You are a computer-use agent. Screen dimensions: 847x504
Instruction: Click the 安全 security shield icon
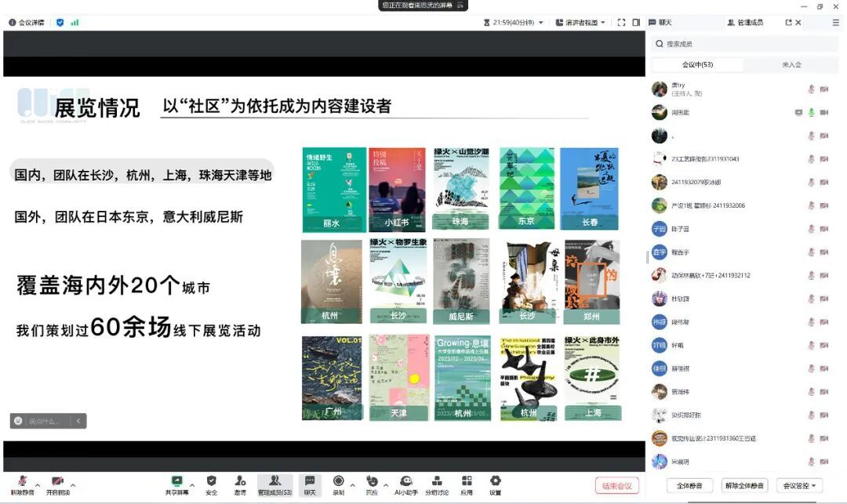click(211, 481)
